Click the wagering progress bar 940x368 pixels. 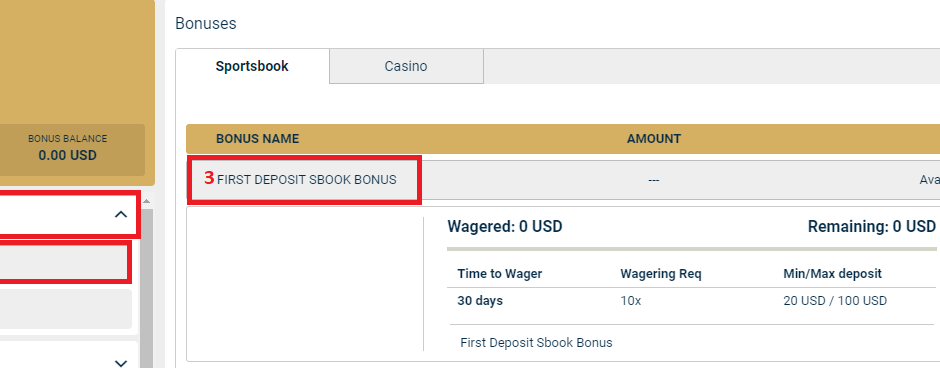pos(691,248)
